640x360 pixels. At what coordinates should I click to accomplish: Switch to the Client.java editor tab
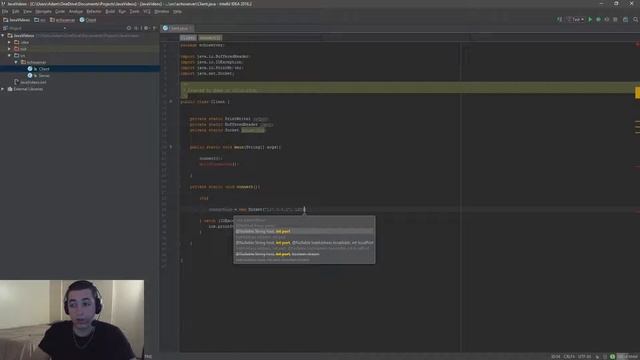click(176, 28)
